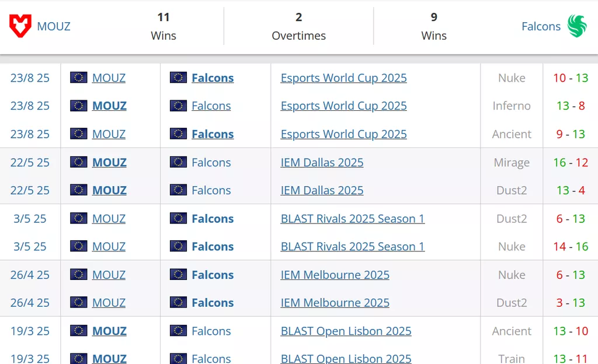Click the Falcons team logo icon

pos(577,26)
